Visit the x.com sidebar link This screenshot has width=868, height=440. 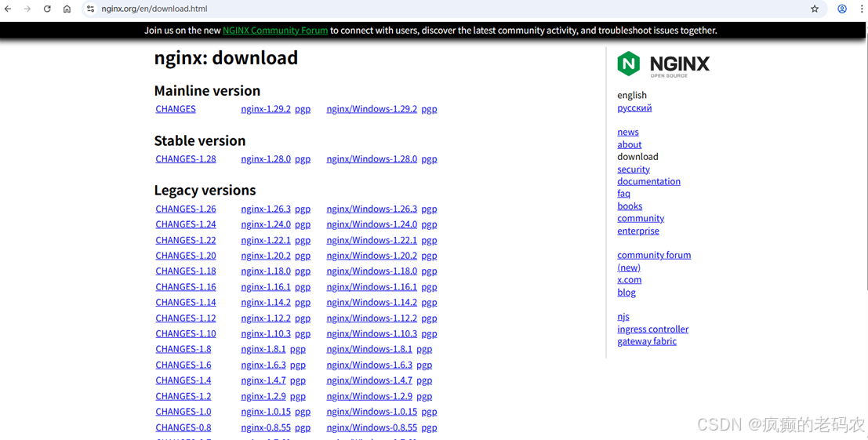pos(630,280)
